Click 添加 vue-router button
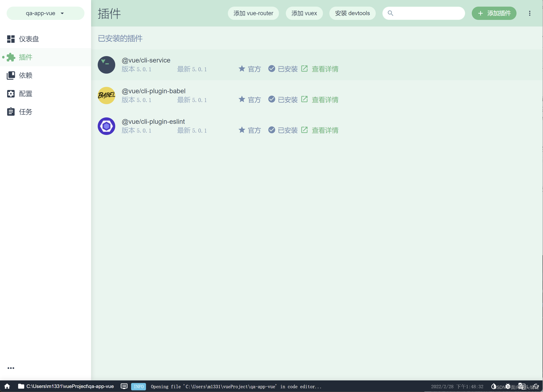 [253, 13]
